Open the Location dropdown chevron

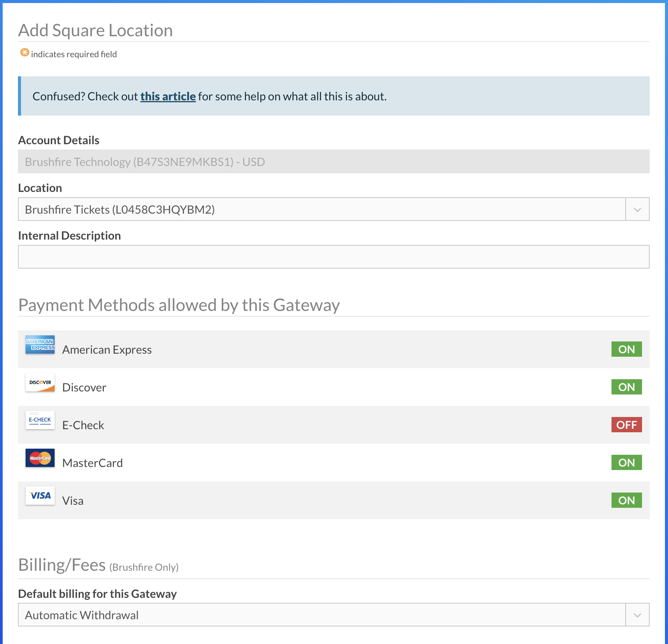(637, 209)
